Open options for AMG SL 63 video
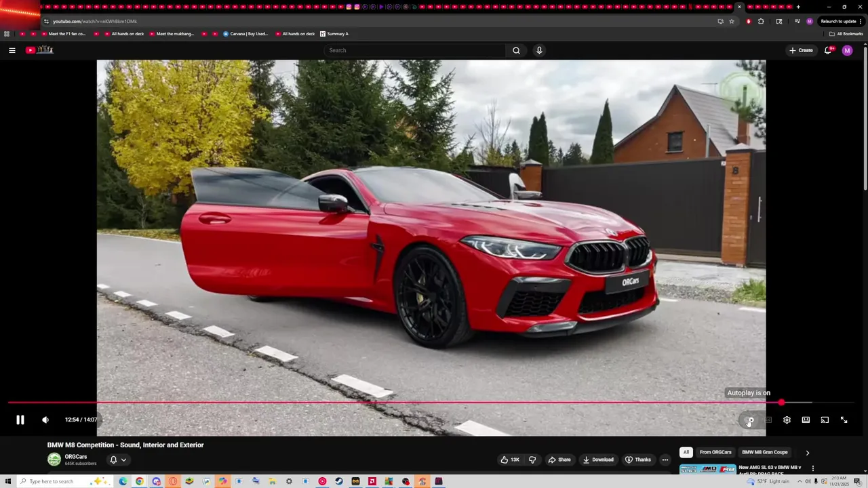The width and height of the screenshot is (868, 488). [812, 468]
